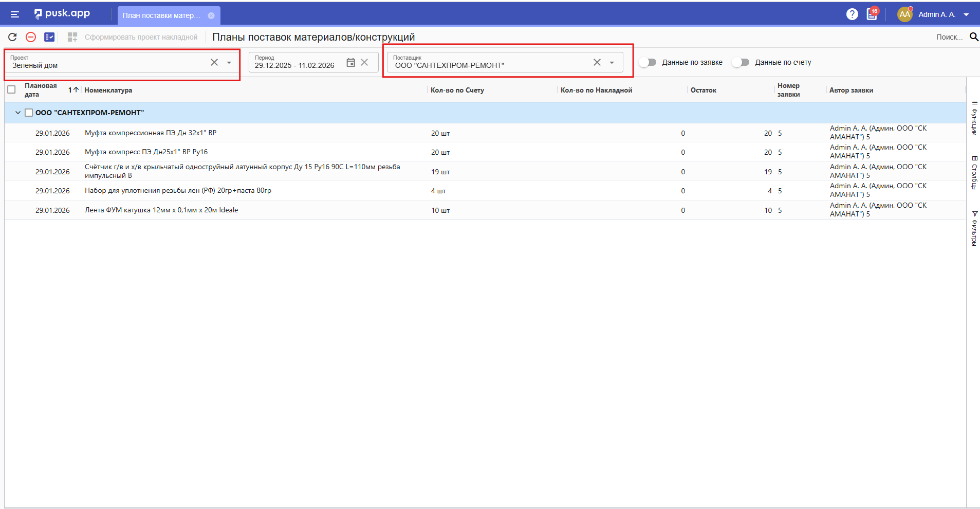Click the search magnifier icon
Viewport: 980px width, 509px height.
(973, 37)
